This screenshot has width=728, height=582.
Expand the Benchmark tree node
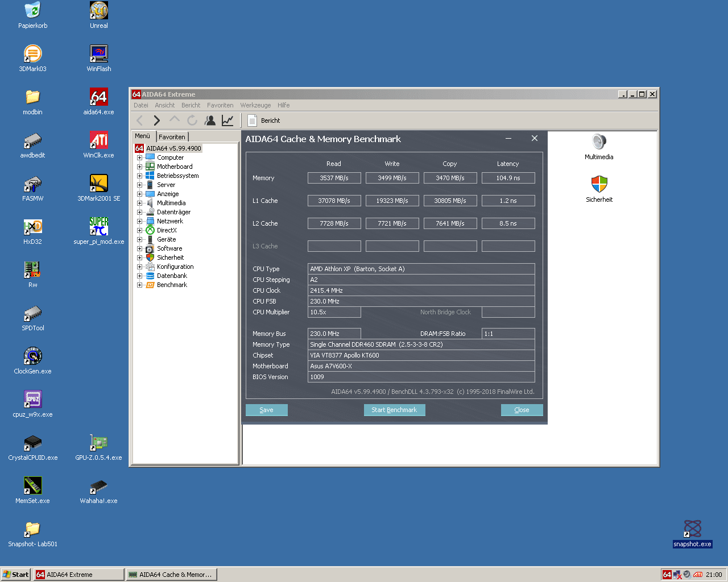coord(139,285)
